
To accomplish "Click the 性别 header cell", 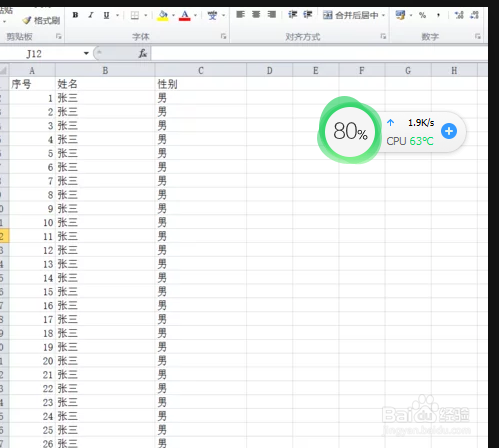I will (x=201, y=84).
